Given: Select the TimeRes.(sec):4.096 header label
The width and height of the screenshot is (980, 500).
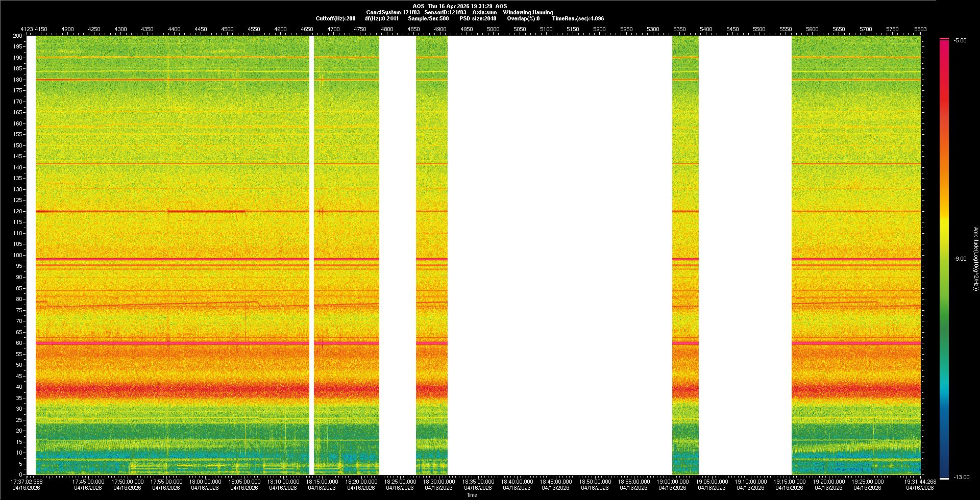Looking at the screenshot, I should (x=578, y=18).
